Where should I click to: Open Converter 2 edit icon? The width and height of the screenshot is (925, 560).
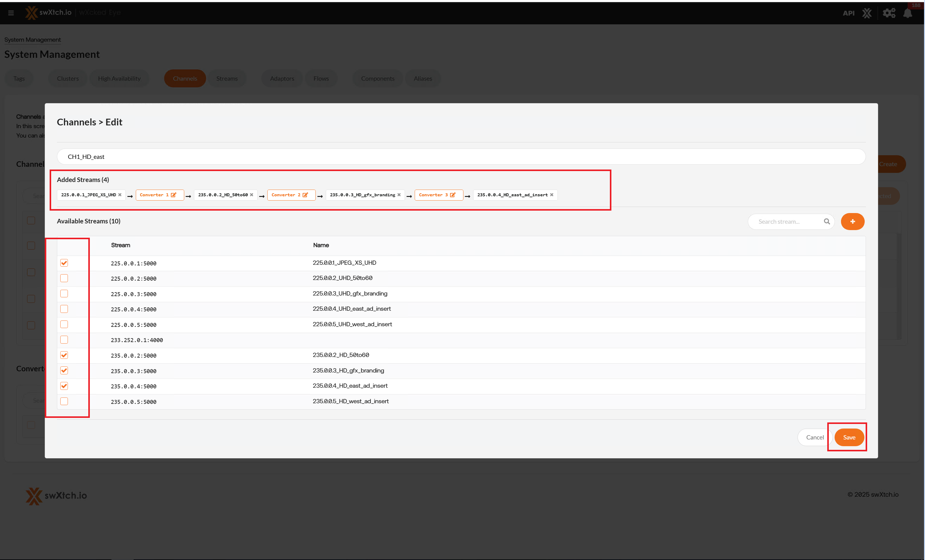pos(305,195)
